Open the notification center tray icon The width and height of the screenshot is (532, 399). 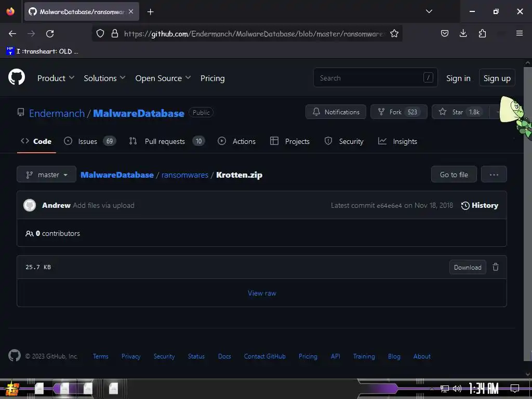click(515, 389)
